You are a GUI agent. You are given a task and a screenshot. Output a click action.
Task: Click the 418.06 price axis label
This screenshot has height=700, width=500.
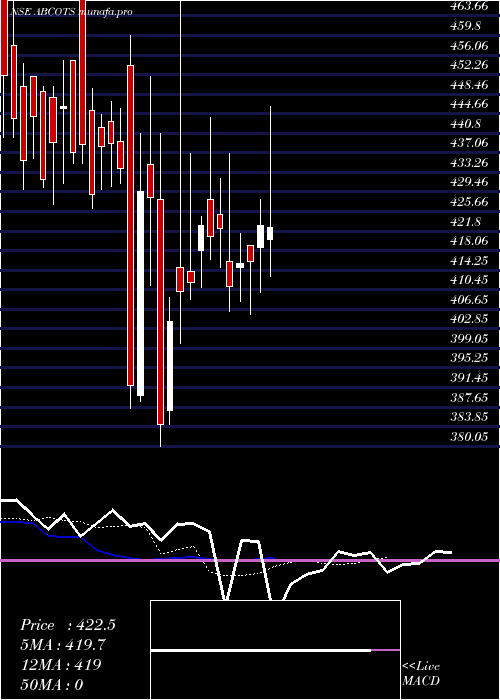point(469,242)
